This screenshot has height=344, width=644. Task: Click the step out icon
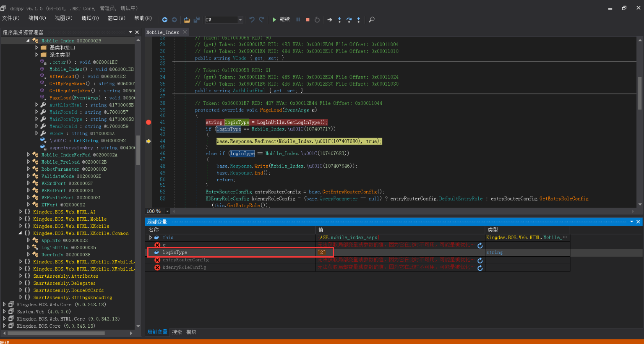coord(359,20)
